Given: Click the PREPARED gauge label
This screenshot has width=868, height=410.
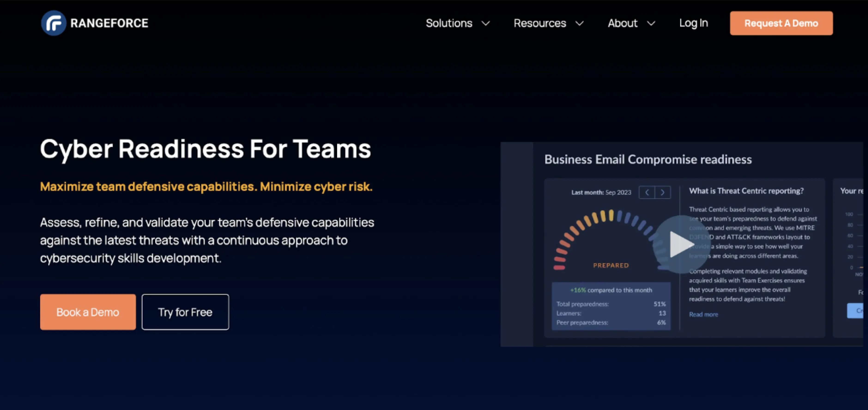Looking at the screenshot, I should [611, 265].
